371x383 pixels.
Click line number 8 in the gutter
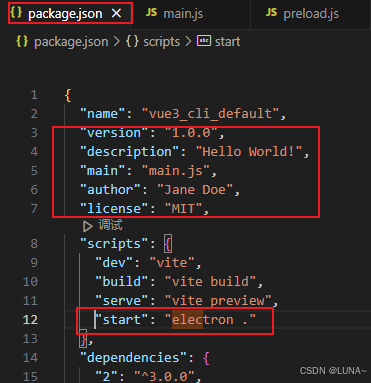pos(34,244)
